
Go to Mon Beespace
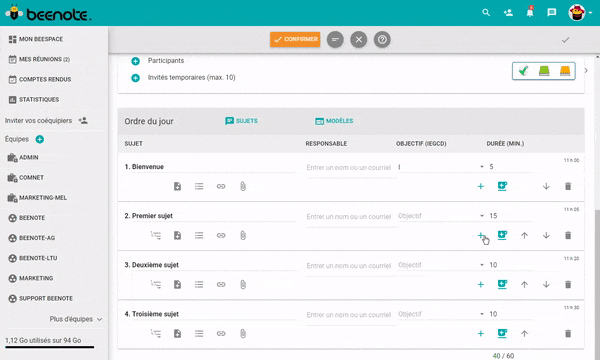click(x=36, y=39)
